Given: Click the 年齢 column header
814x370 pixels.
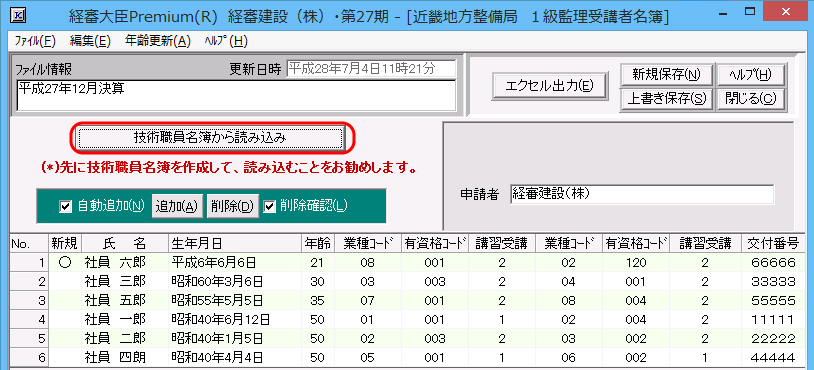Looking at the screenshot, I should point(317,243).
